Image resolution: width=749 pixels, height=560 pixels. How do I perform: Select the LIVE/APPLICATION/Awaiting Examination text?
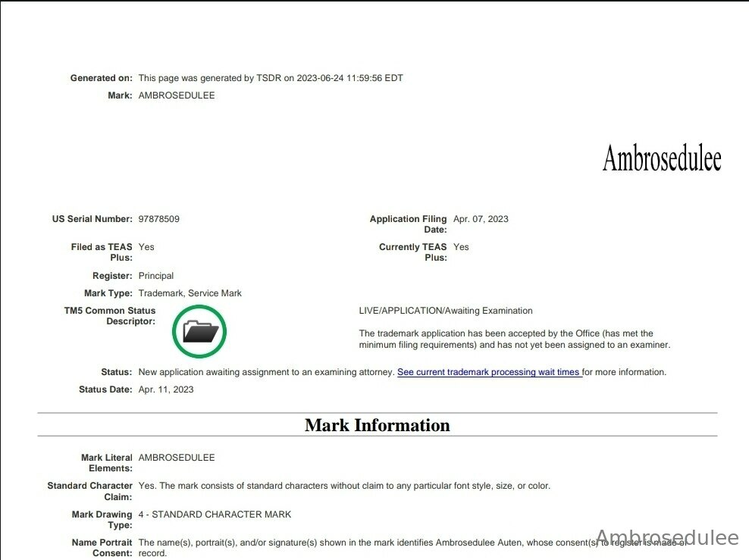(x=446, y=311)
